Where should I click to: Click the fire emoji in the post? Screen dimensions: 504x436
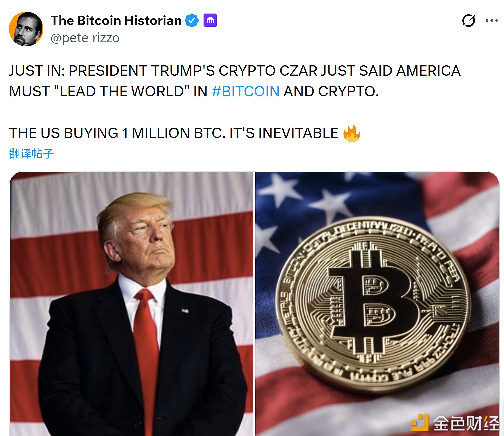click(352, 133)
